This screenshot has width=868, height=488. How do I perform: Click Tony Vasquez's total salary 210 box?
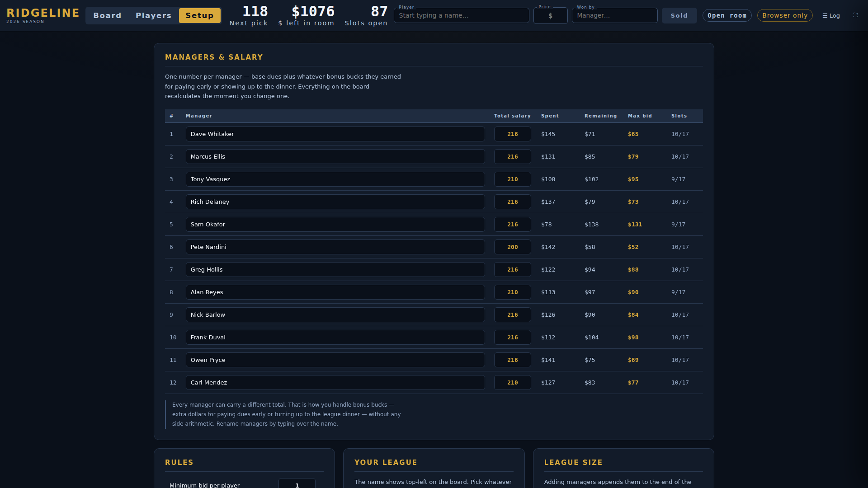click(512, 179)
